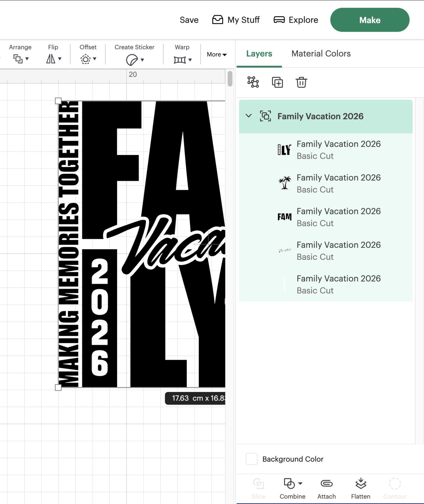Image resolution: width=424 pixels, height=504 pixels.
Task: Click the "17.63 cm x 16.8" size label
Action: coord(195,398)
